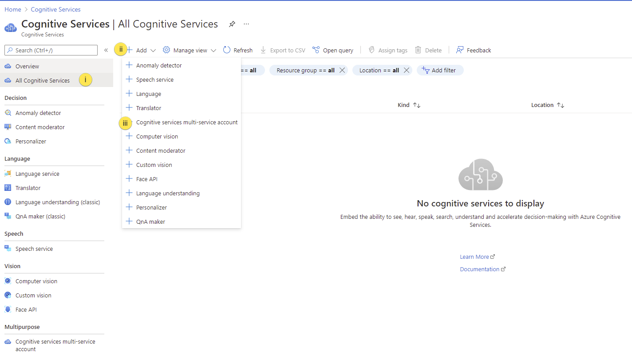
Task: Focus the Search (Ctrl+/) field
Action: pyautogui.click(x=51, y=50)
